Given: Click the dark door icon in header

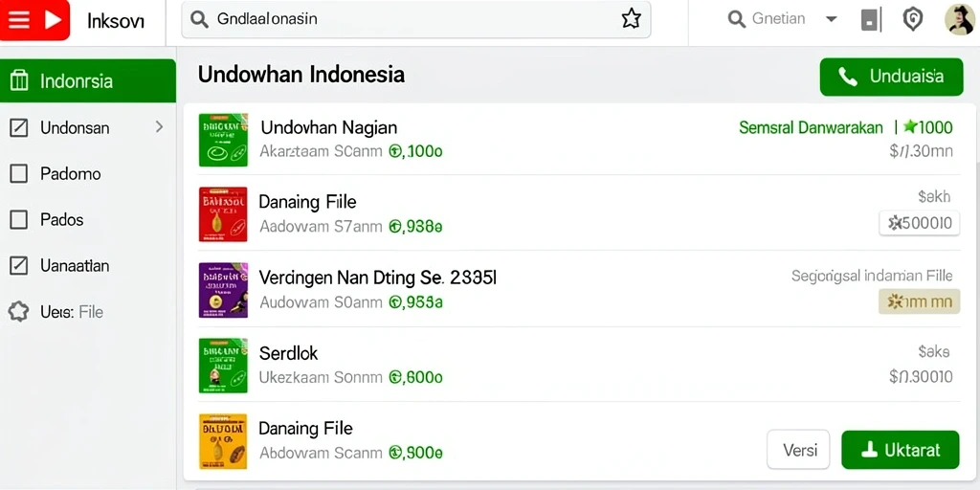Looking at the screenshot, I should point(869,20).
